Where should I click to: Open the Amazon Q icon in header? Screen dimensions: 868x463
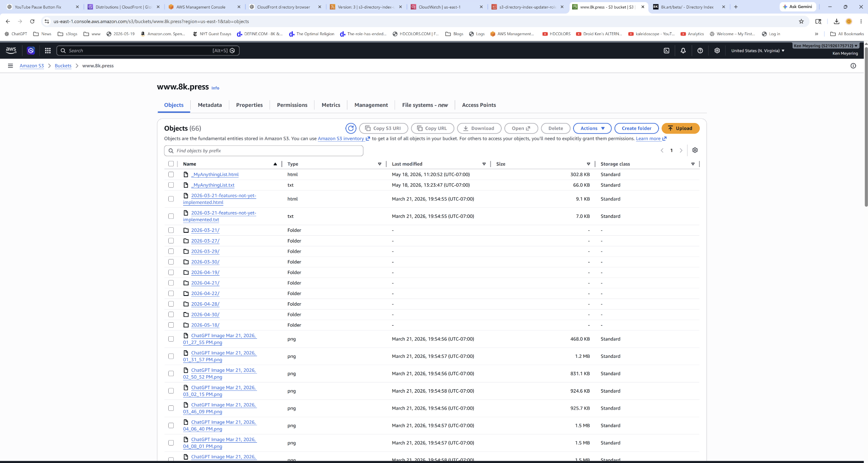click(x=31, y=50)
